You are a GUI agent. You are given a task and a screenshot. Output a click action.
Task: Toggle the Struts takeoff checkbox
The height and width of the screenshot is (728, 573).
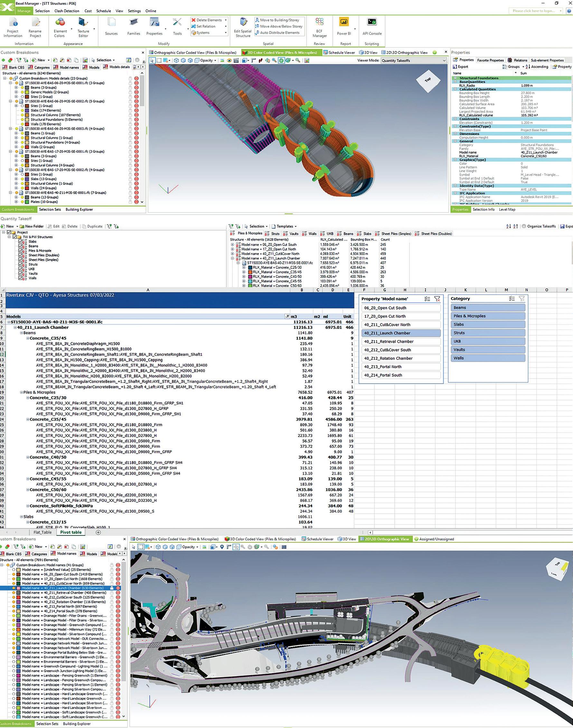click(x=21, y=264)
